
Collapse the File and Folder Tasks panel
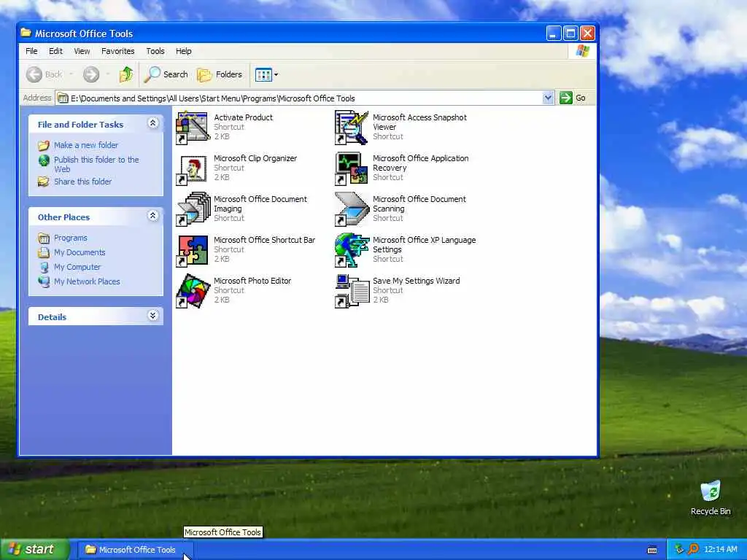click(x=153, y=123)
